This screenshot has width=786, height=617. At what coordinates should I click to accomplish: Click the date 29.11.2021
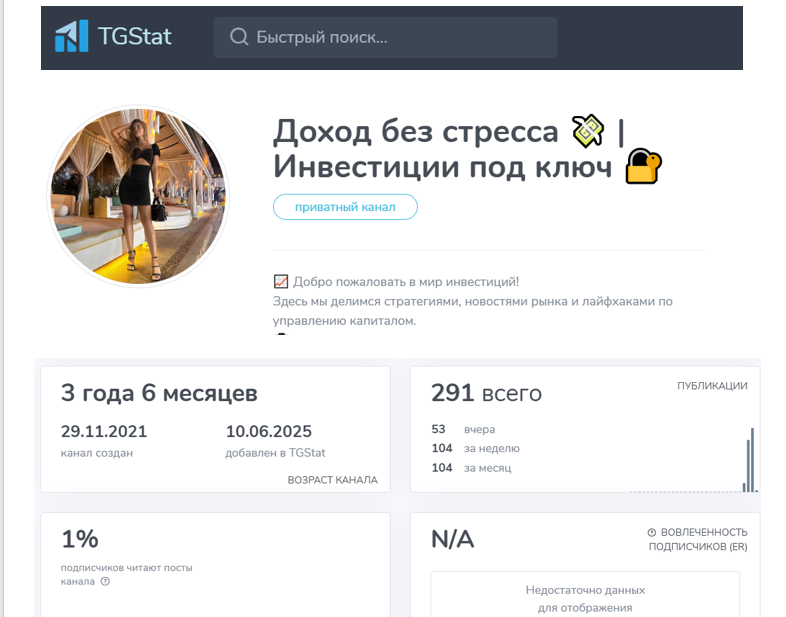(104, 431)
